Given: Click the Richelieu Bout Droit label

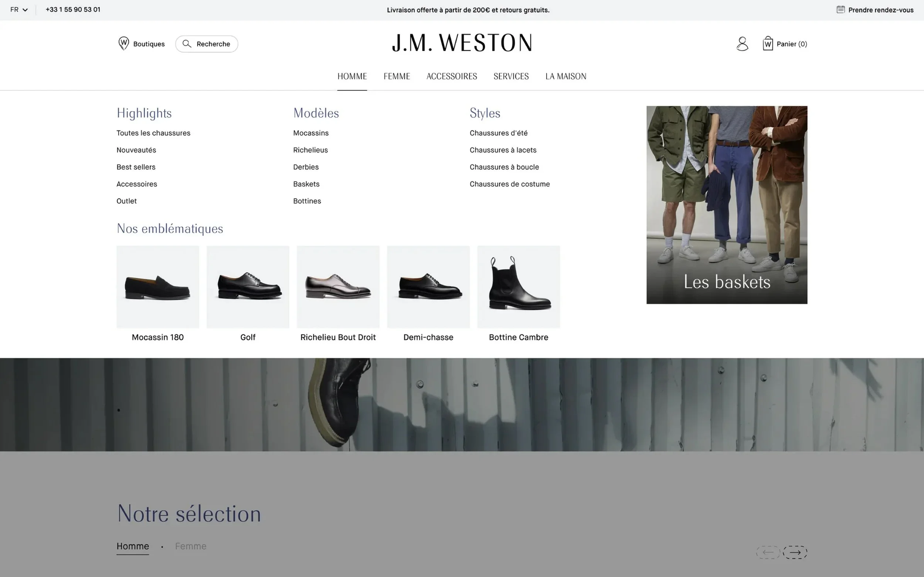Looking at the screenshot, I should (x=338, y=337).
